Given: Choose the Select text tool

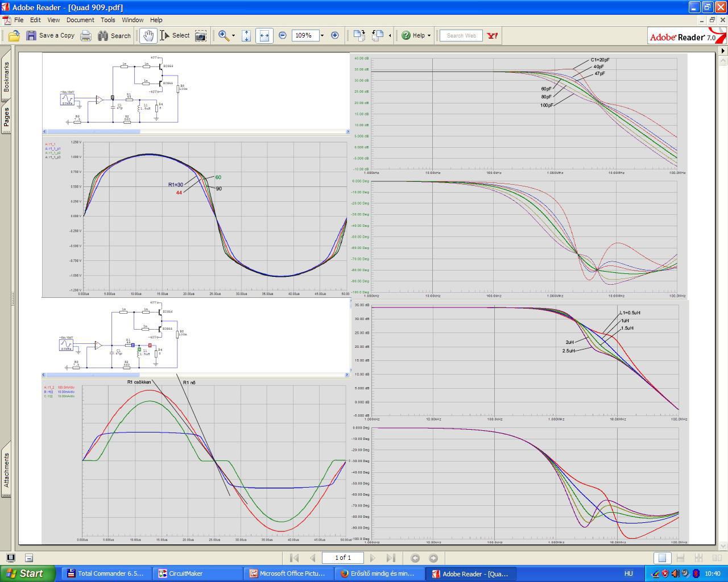Looking at the screenshot, I should (x=175, y=36).
